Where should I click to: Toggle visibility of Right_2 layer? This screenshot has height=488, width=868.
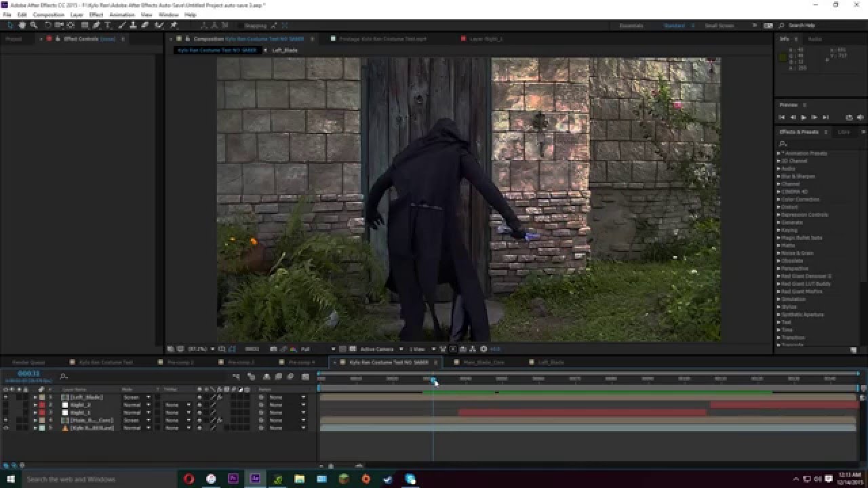tap(6, 405)
